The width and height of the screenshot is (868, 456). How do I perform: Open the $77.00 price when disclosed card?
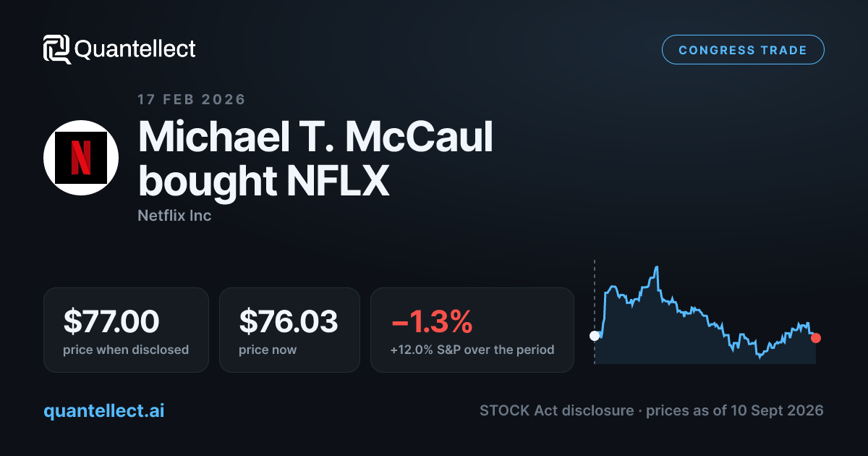[x=126, y=330]
